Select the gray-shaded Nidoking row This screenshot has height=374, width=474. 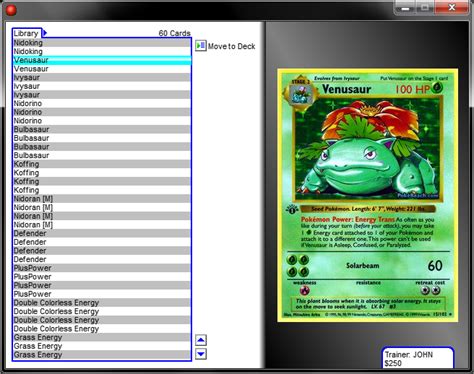[102, 43]
